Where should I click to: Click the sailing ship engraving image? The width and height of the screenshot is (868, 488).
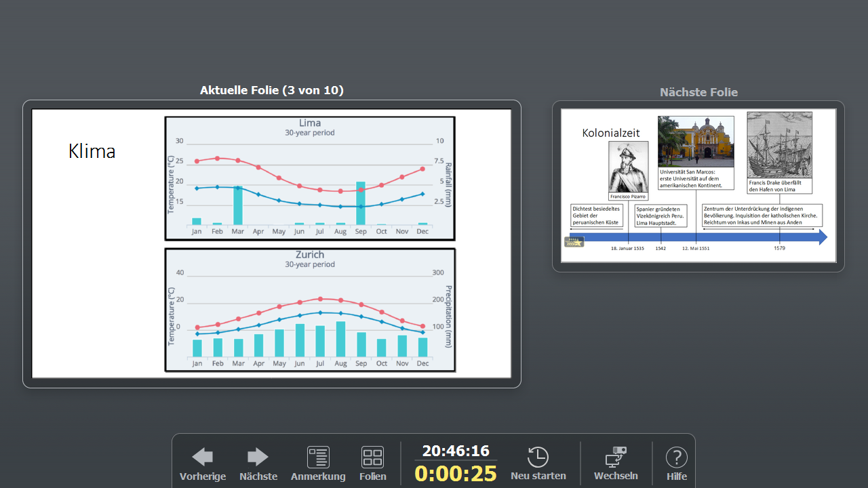[779, 145]
